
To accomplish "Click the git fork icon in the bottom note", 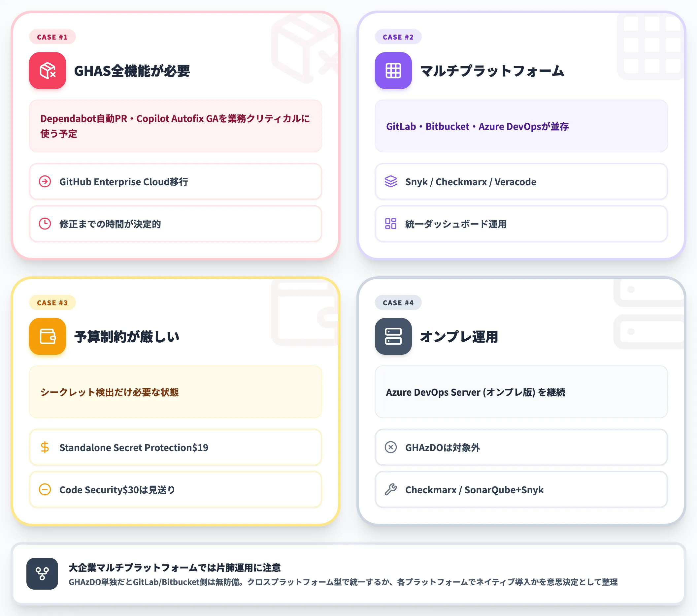I will [x=42, y=574].
